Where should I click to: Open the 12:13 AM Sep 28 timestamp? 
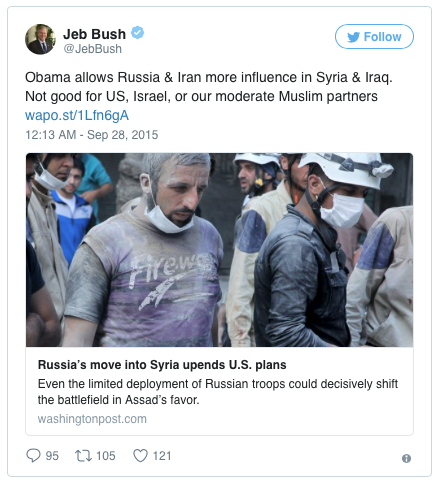click(x=92, y=135)
